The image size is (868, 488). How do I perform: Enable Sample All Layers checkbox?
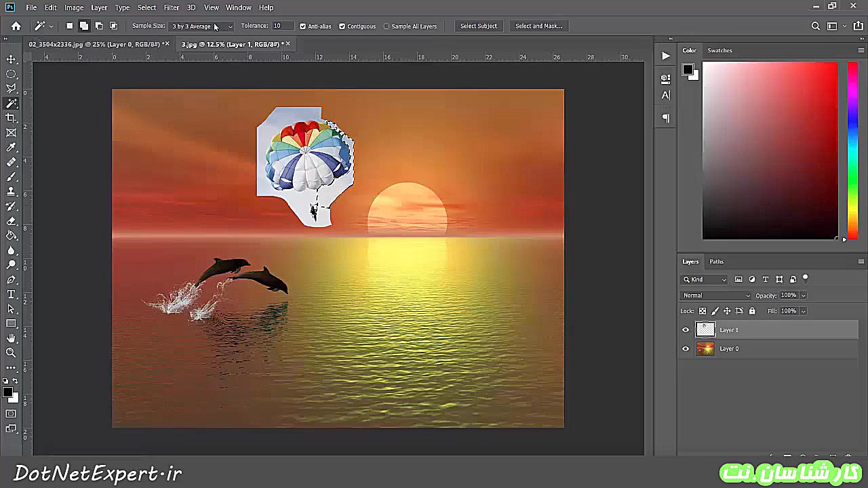(387, 26)
